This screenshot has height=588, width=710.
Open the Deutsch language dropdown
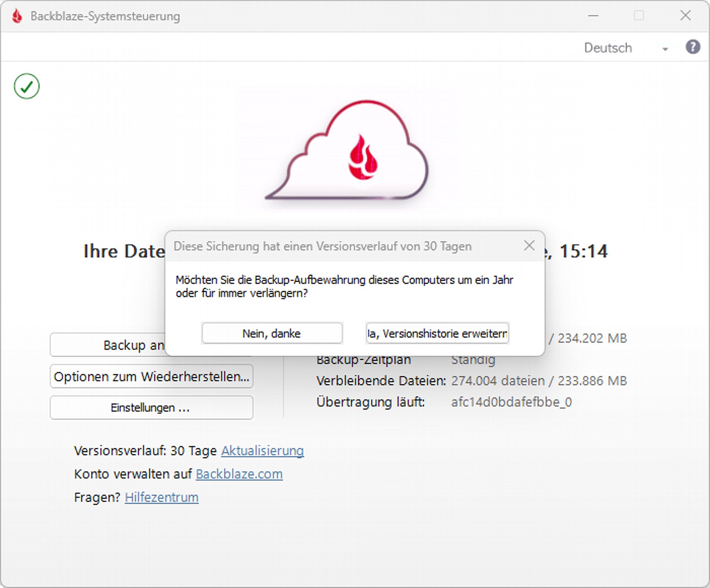pos(626,48)
